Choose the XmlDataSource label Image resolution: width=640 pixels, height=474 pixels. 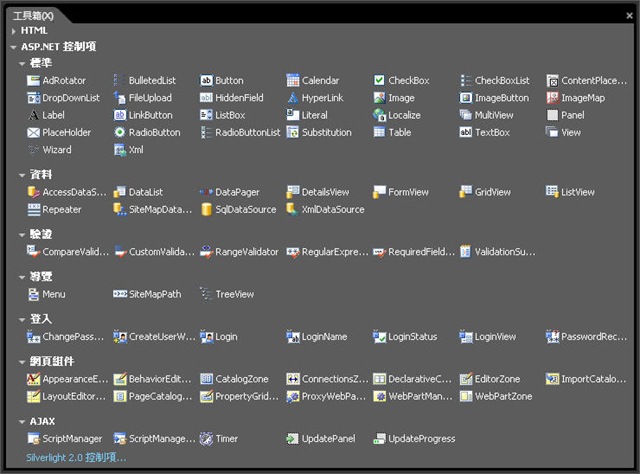333,209
